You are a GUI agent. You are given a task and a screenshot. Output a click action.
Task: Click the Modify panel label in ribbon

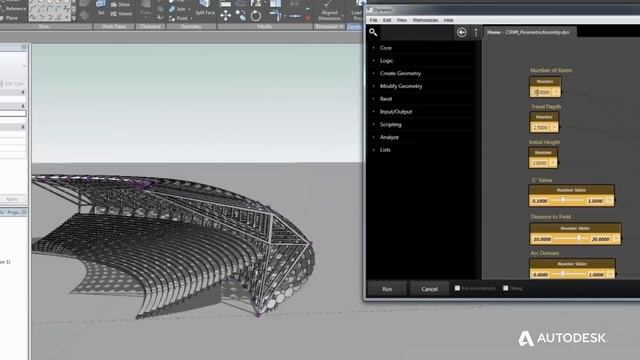pyautogui.click(x=264, y=27)
